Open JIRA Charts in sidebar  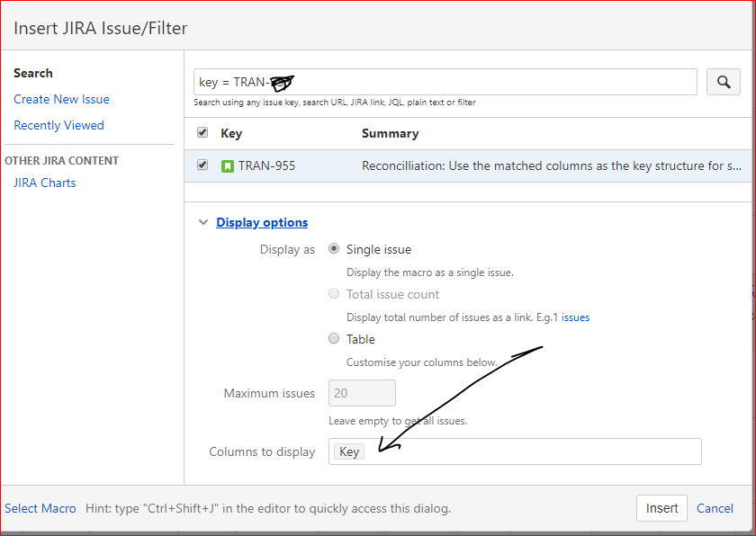[x=44, y=183]
